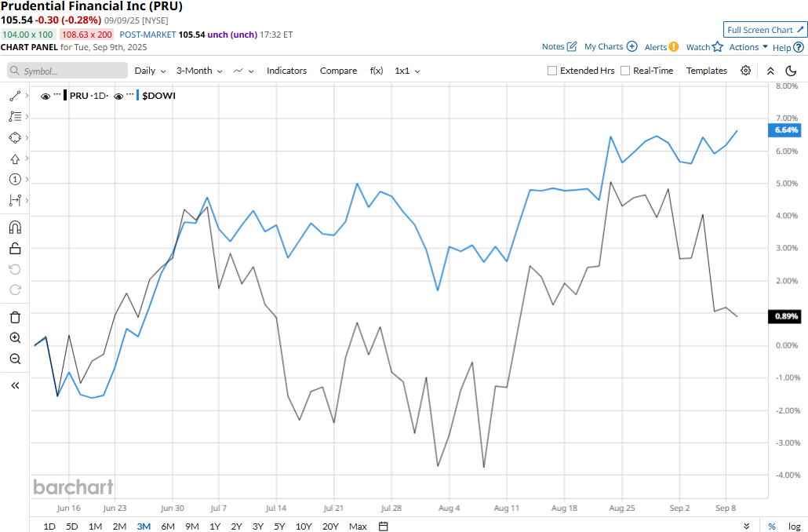
Task: Click the redo icon in the sidebar
Action: coord(15,290)
